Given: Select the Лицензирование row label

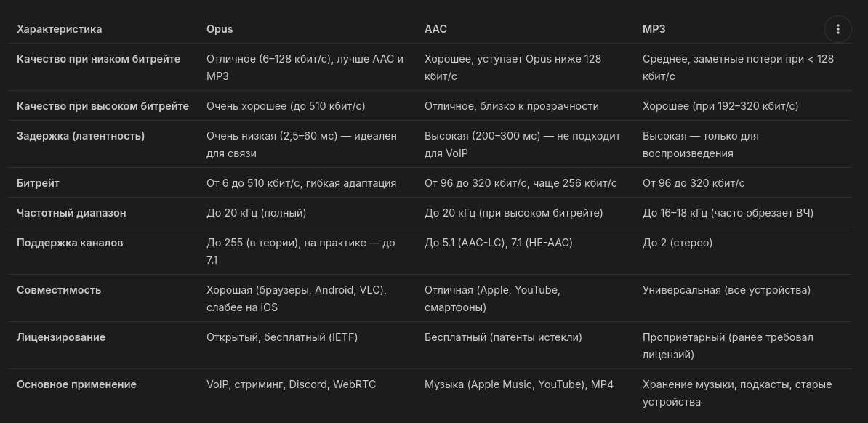Looking at the screenshot, I should (x=61, y=337).
